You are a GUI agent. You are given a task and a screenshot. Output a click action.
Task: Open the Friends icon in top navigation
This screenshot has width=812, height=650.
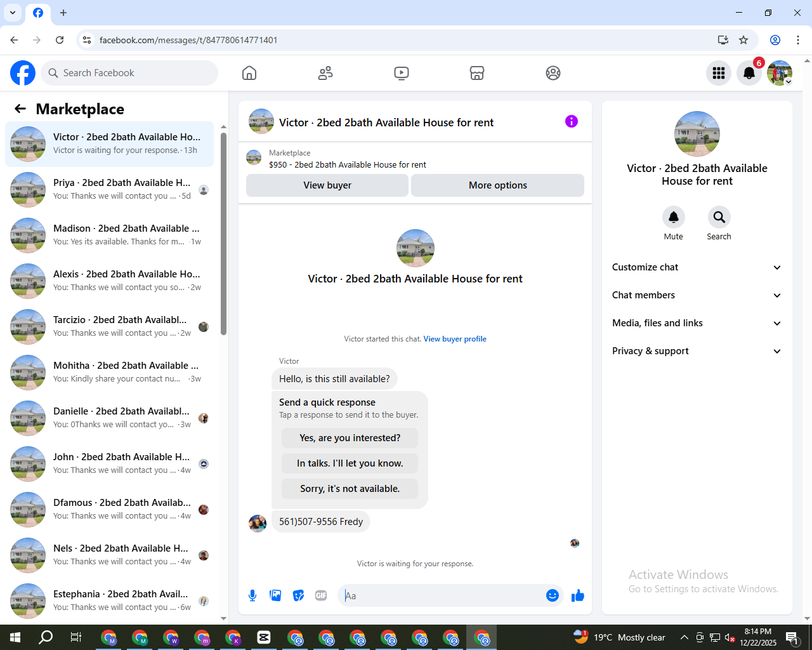click(x=325, y=73)
